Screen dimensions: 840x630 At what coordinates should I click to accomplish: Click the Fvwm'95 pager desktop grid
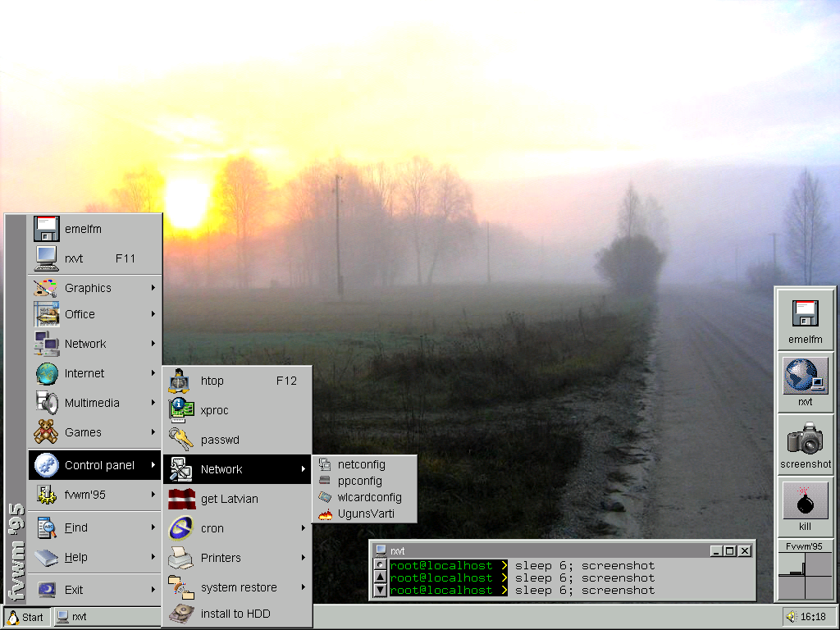pos(806,576)
